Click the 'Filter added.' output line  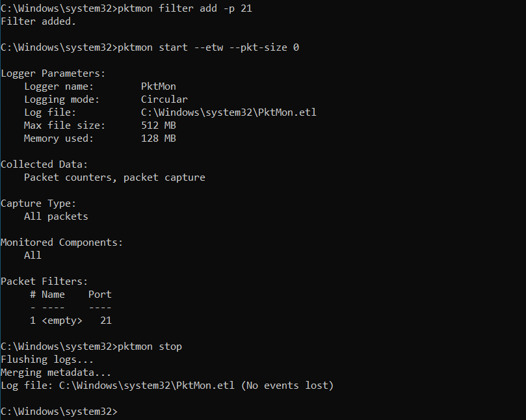click(x=38, y=21)
